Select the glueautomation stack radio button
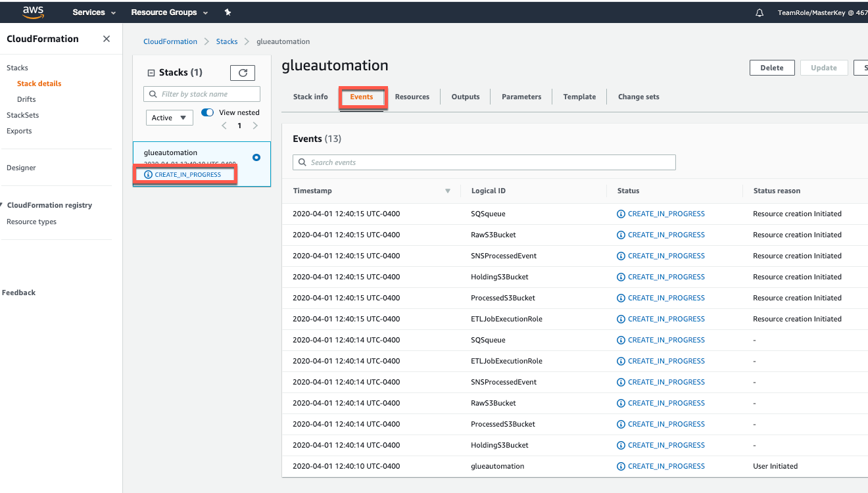The width and height of the screenshot is (868, 493). pos(256,157)
